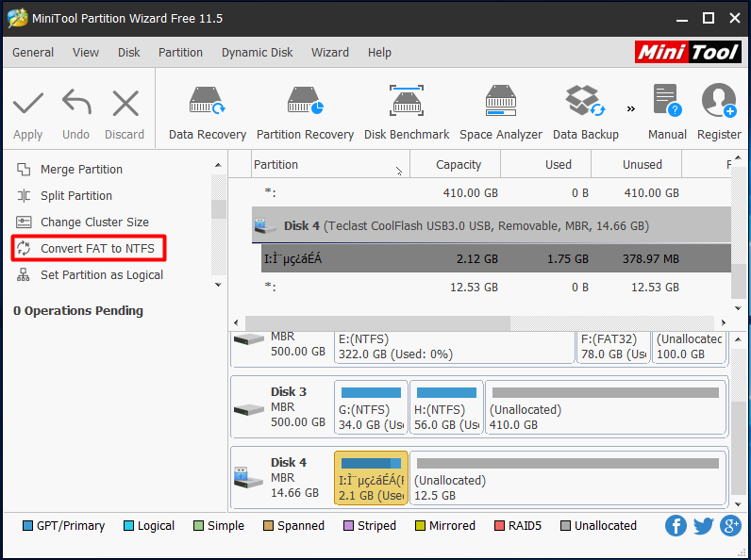Click partition list scroll-right arrow
751x560 pixels.
[x=724, y=322]
